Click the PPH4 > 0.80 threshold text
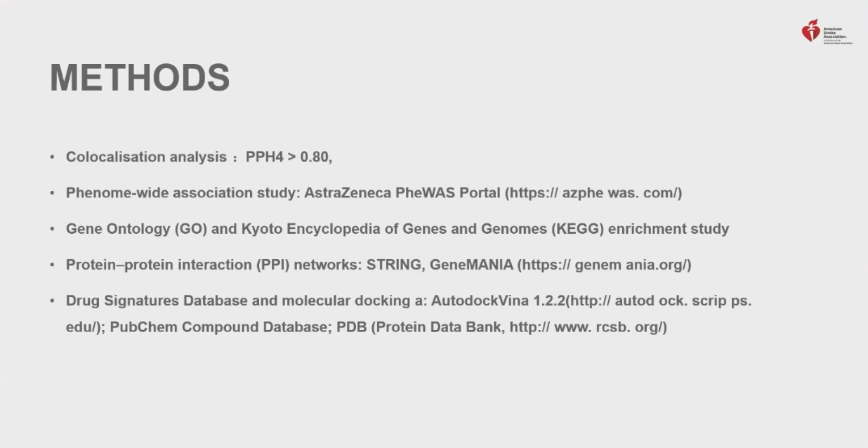 pos(289,157)
